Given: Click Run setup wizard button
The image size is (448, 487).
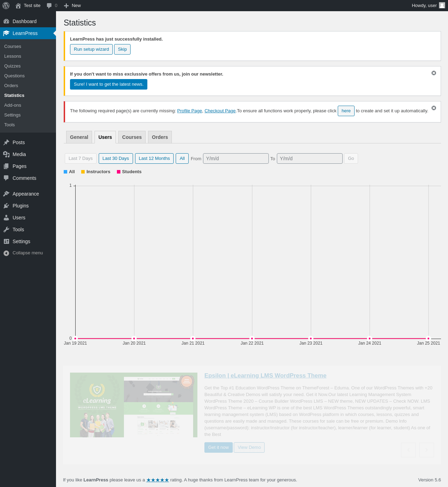Looking at the screenshot, I should 91,49.
